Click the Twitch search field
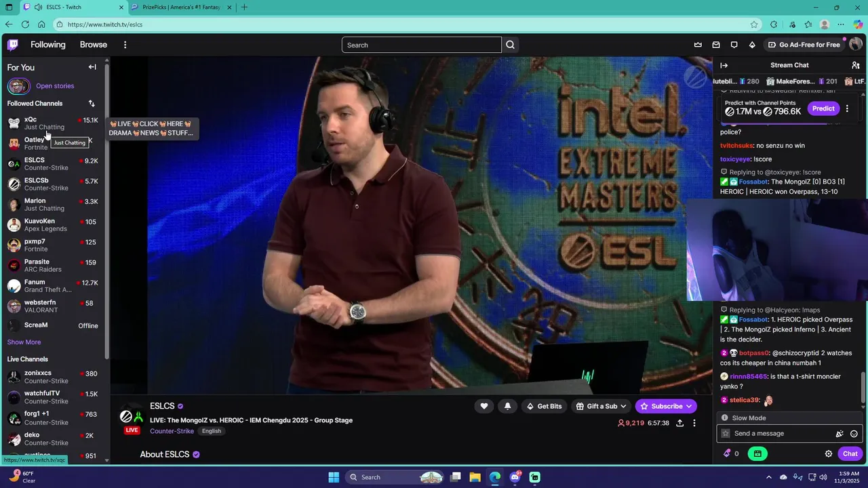 tap(422, 45)
